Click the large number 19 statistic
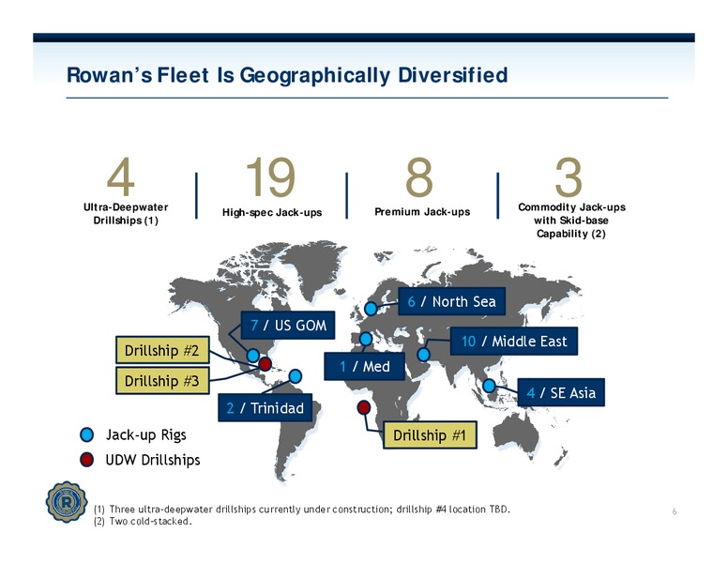Viewport: 728px width, 563px height. [270, 177]
